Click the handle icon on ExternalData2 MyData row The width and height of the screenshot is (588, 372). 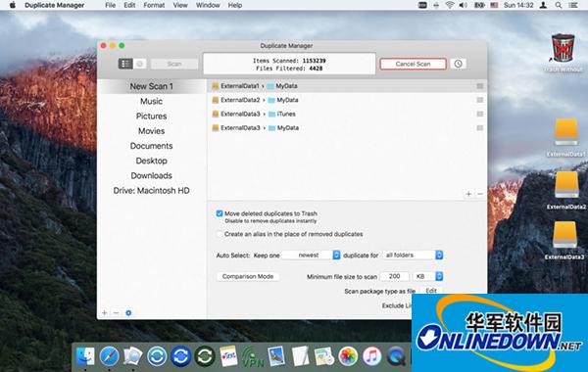point(479,100)
